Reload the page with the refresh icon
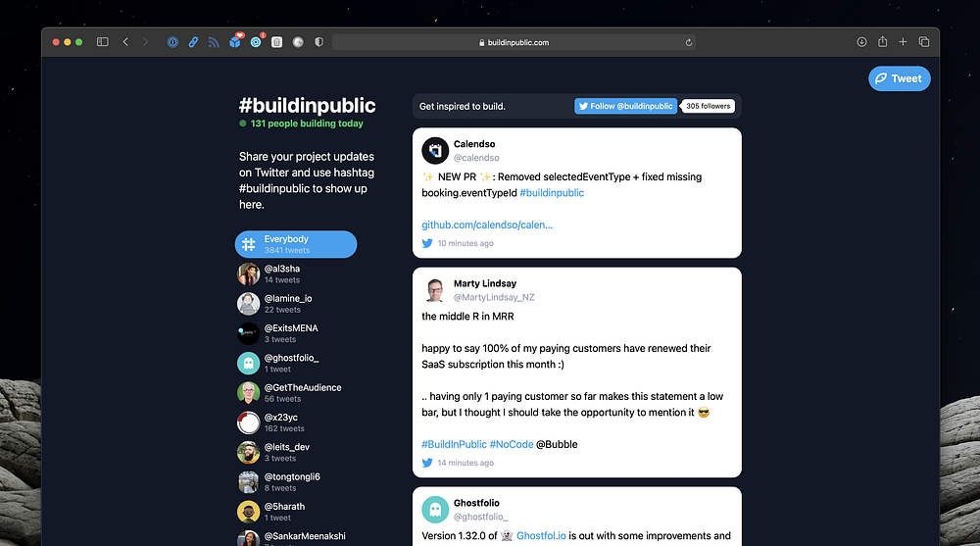Viewport: 980px width, 546px height. pyautogui.click(x=689, y=42)
